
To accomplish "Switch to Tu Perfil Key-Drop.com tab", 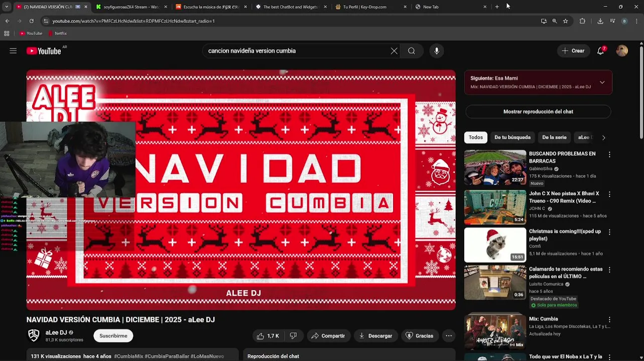I will 370,7.
